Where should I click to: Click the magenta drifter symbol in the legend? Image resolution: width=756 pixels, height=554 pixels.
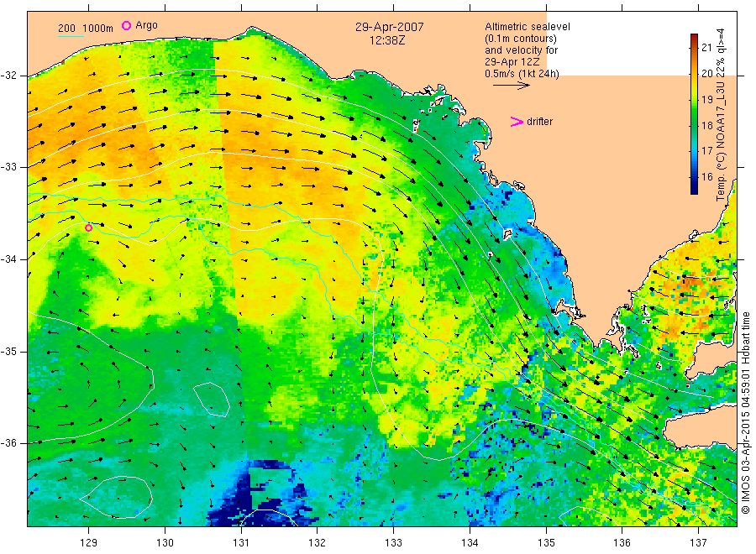pyautogui.click(x=517, y=122)
